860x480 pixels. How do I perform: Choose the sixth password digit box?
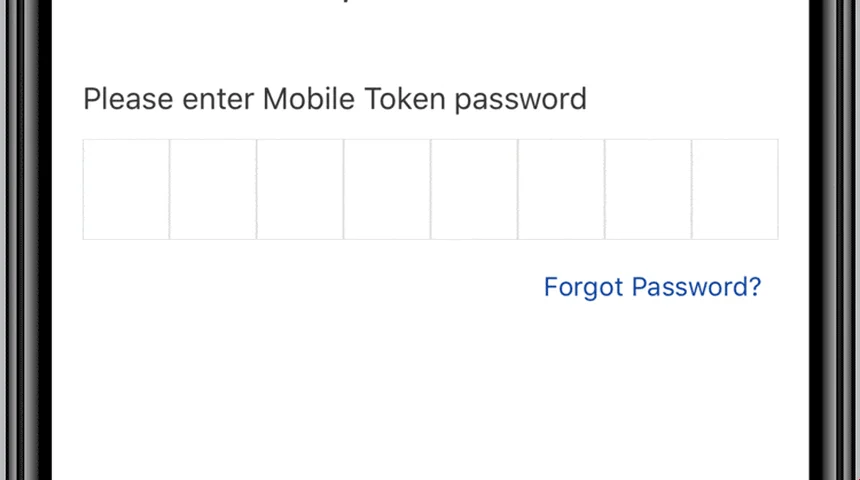tap(561, 189)
